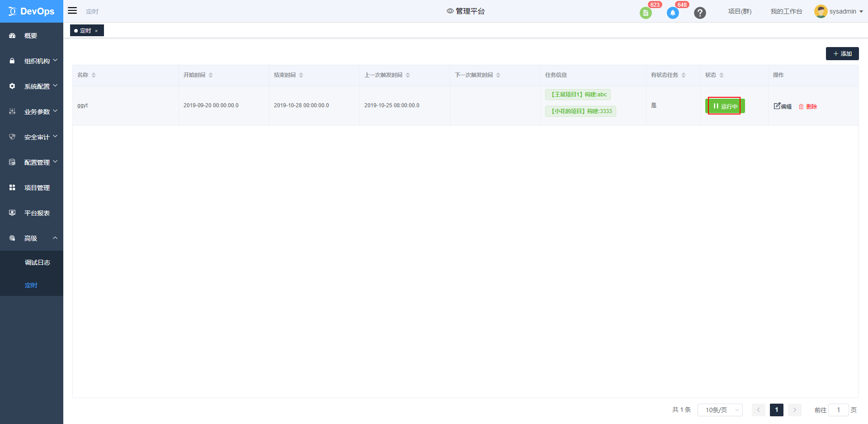Screen dimensions: 868x424
Task: Sort by 名称 column
Action: 94,75
